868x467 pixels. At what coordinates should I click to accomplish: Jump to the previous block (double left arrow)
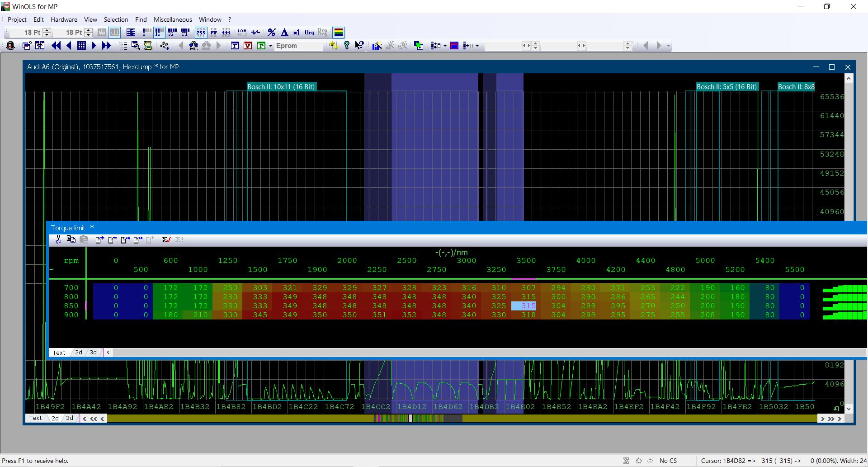(x=56, y=45)
